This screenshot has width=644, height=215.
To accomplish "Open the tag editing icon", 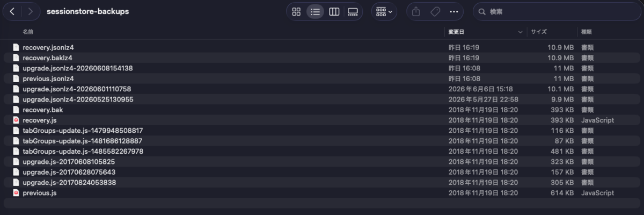I will pyautogui.click(x=435, y=11).
